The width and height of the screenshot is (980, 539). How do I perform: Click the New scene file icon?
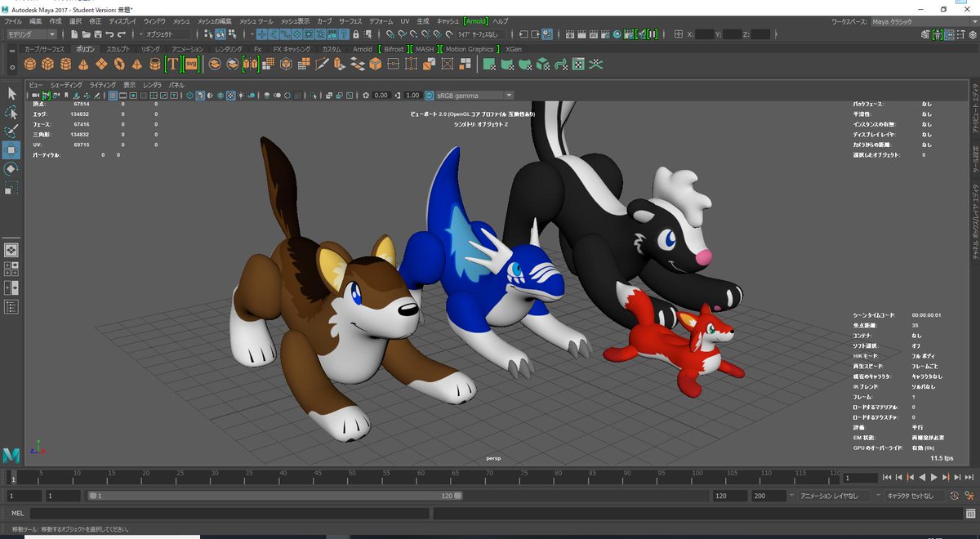pyautogui.click(x=74, y=34)
